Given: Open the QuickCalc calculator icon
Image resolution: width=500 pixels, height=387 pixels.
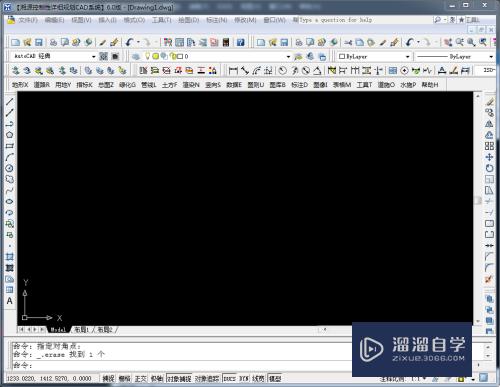Looking at the screenshot, I should pyautogui.click(x=226, y=42).
